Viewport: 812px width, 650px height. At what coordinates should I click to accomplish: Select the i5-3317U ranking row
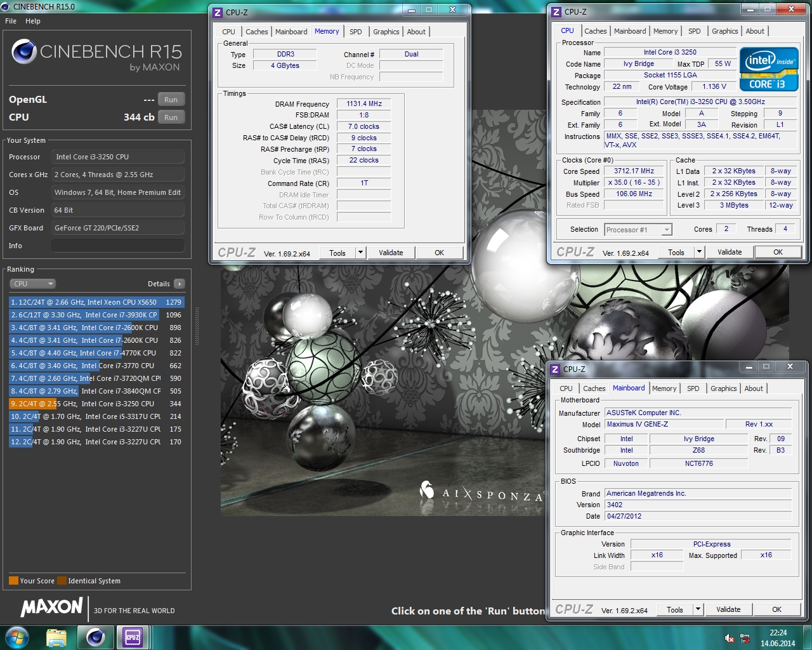tap(96, 416)
